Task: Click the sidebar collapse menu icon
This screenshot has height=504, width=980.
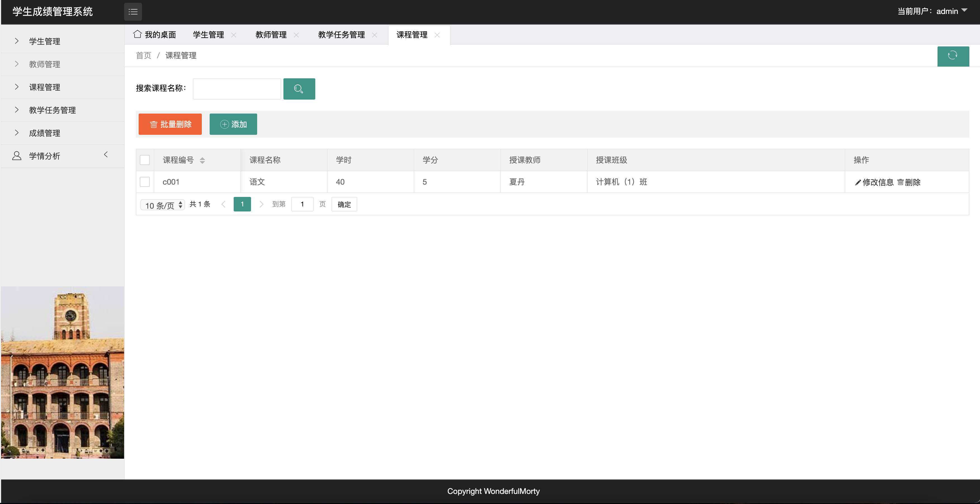Action: pos(133,12)
